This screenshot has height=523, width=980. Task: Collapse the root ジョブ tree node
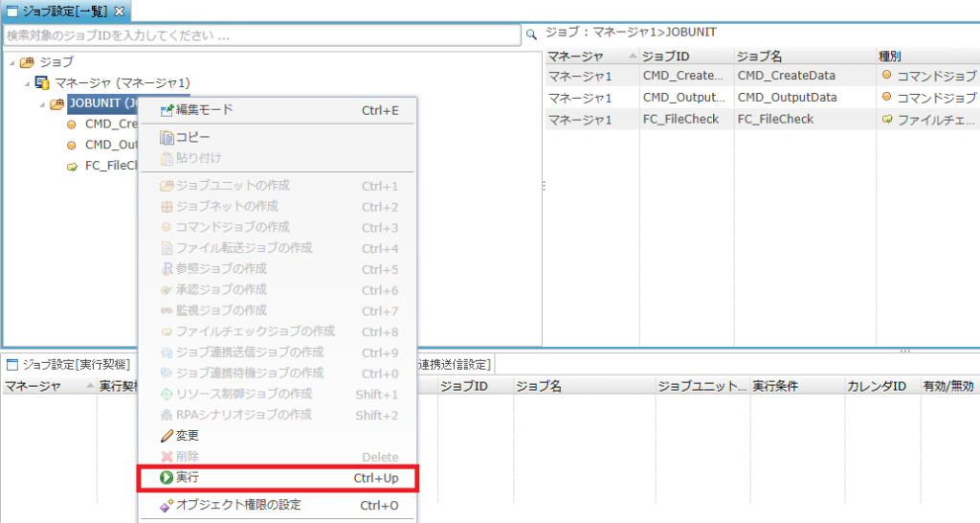coord(11,62)
